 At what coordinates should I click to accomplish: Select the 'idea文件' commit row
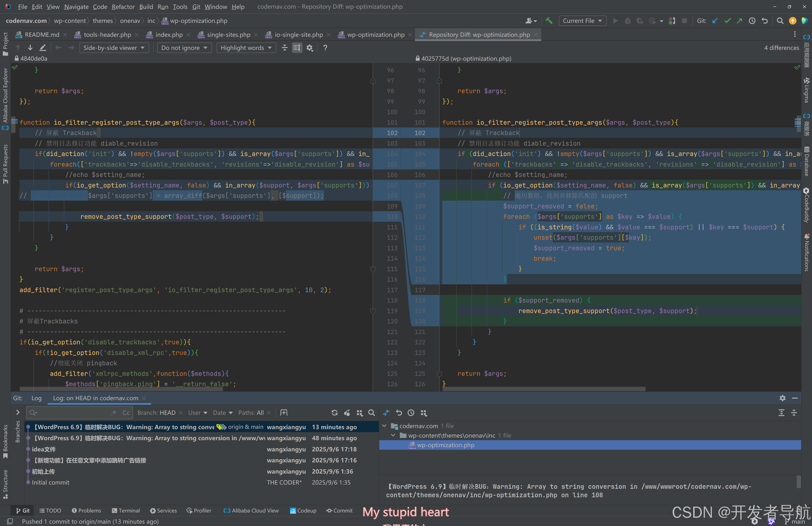pos(201,449)
